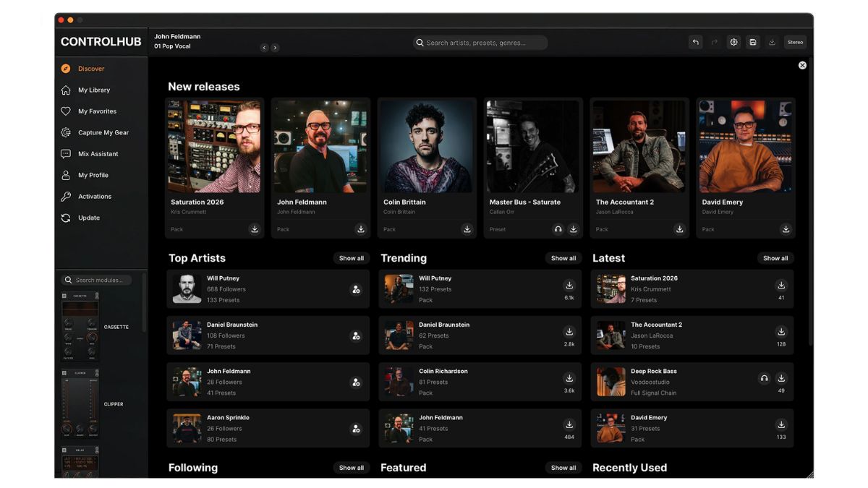This screenshot has width=868, height=488.
Task: Download John Feldmann trending pack
Action: 569,424
